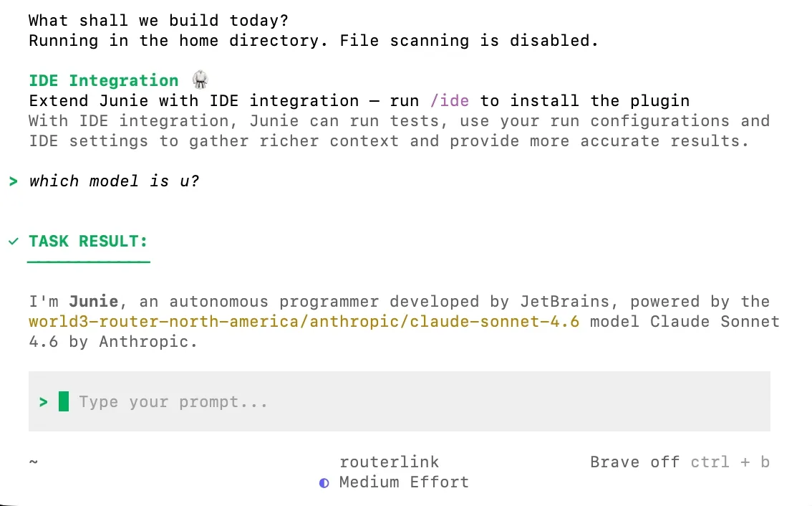The width and height of the screenshot is (812, 506).
Task: Click the green underline below TASK RESULT
Action: tap(89, 262)
